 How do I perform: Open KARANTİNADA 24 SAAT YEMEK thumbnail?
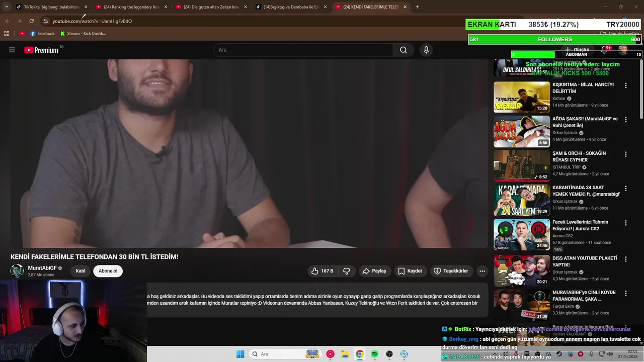[522, 200]
